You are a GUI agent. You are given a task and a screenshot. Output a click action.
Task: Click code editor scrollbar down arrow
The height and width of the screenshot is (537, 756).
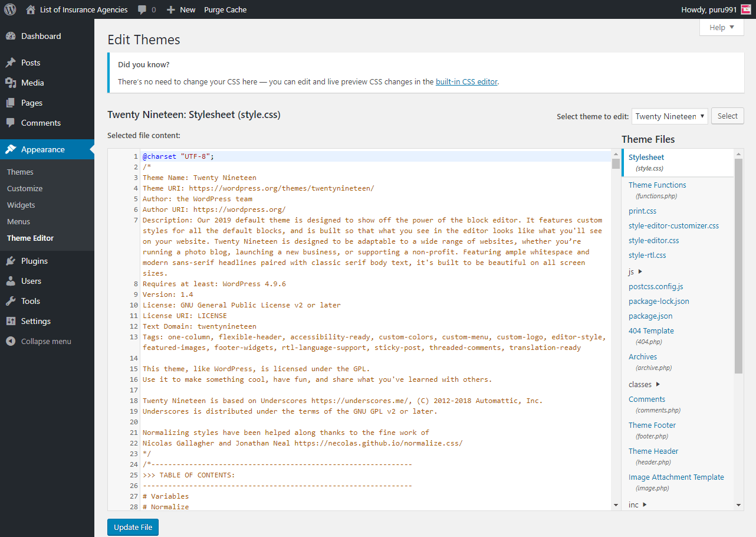tap(616, 506)
